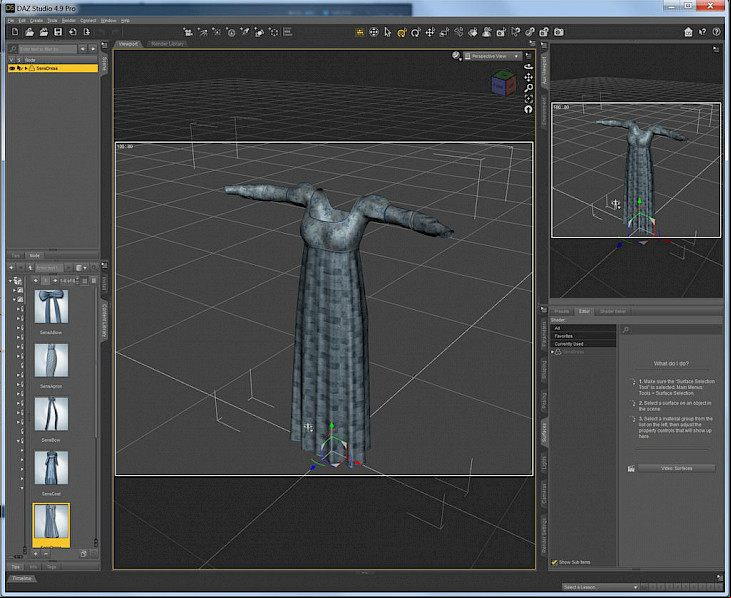Open the Select a Lesson dropdown
The height and width of the screenshot is (598, 731).
coord(600,587)
